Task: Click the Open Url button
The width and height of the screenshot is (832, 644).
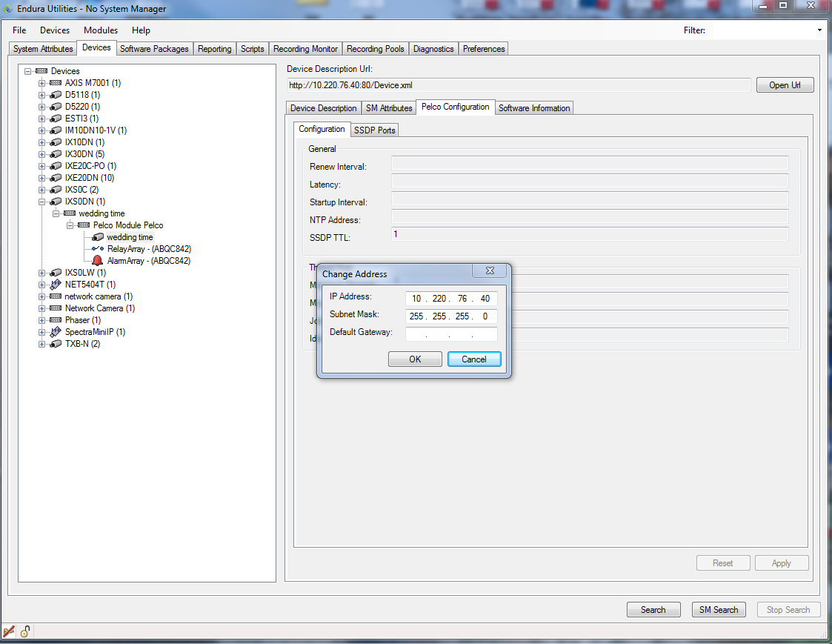Action: click(785, 85)
